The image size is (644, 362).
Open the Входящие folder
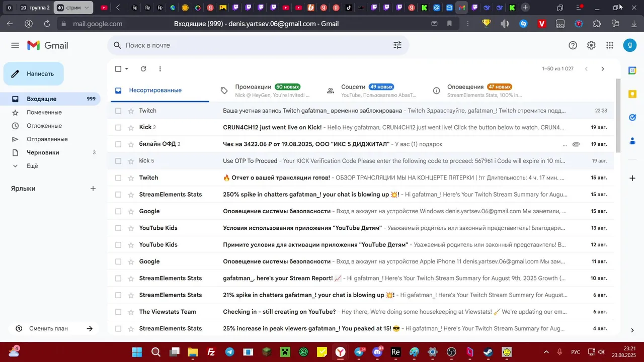point(50,99)
